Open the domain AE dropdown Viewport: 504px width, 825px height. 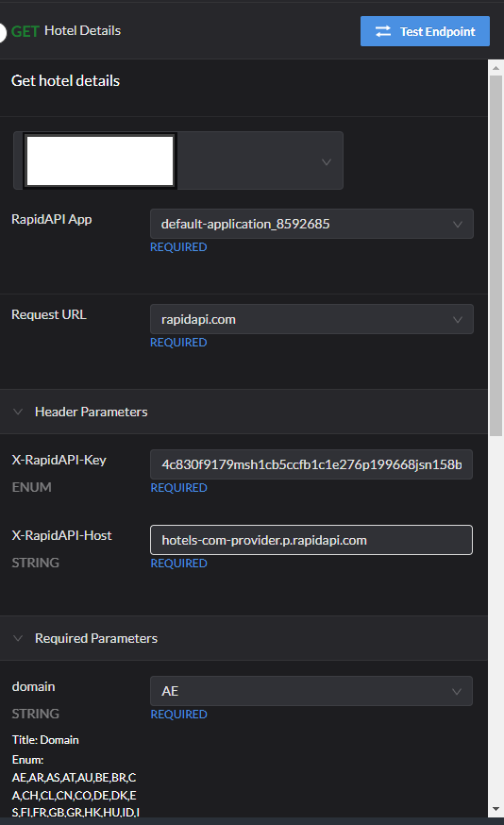tap(311, 691)
